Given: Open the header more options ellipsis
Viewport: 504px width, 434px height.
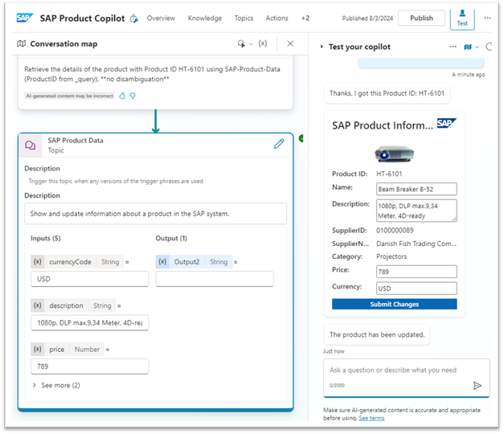Looking at the screenshot, I should (x=487, y=18).
